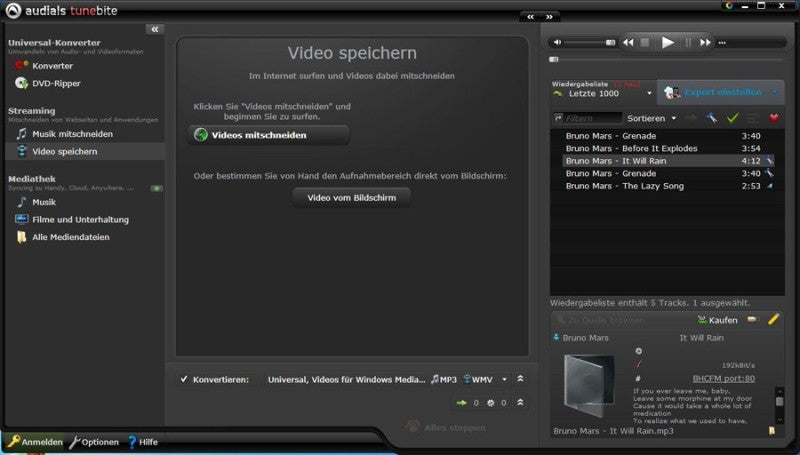Skip to next track
The image size is (800, 455).
pos(705,42)
